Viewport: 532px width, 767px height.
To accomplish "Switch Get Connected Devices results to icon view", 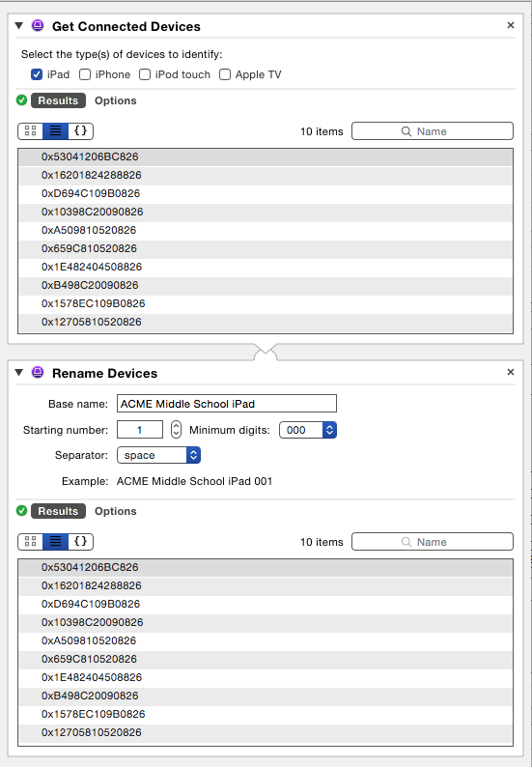I will point(30,131).
